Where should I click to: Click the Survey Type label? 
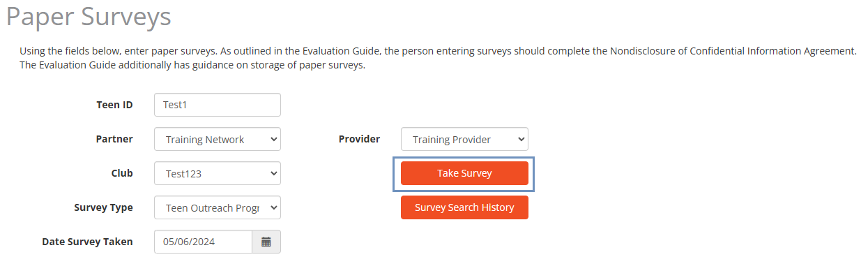click(103, 207)
